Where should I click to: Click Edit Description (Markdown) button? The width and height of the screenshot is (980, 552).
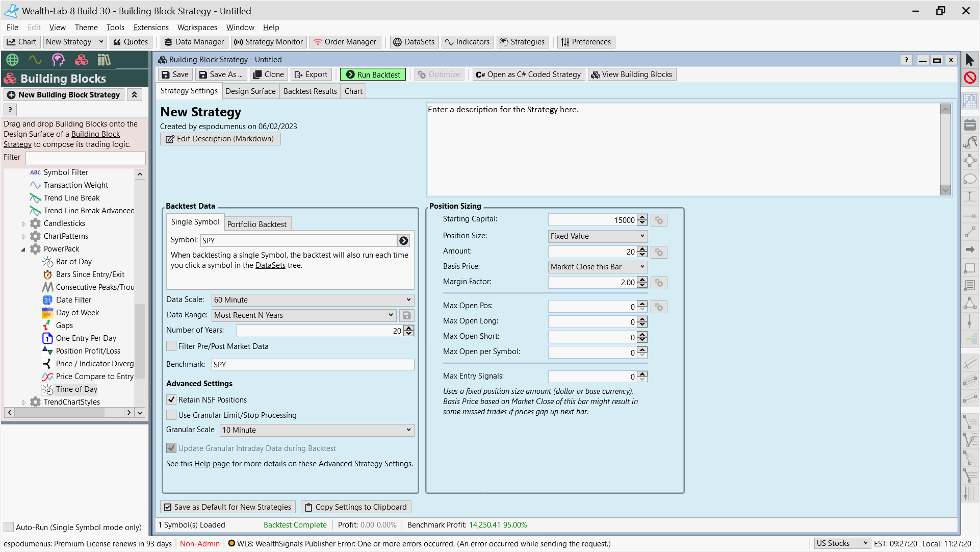pyautogui.click(x=220, y=139)
